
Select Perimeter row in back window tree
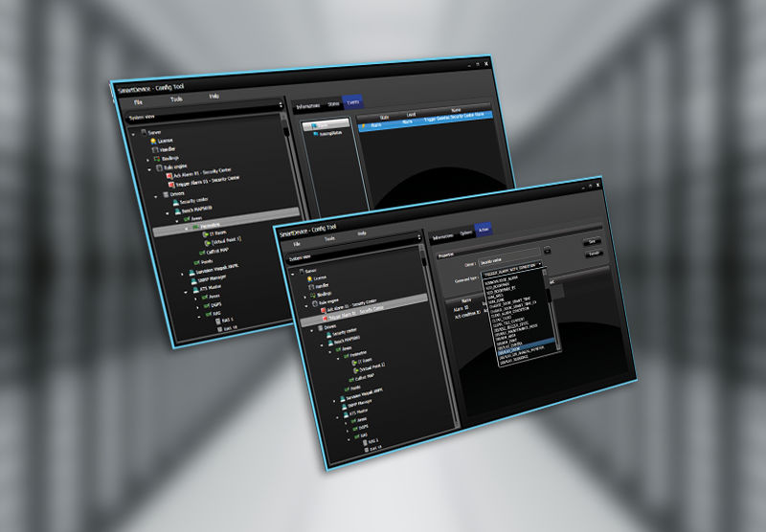coord(228,223)
